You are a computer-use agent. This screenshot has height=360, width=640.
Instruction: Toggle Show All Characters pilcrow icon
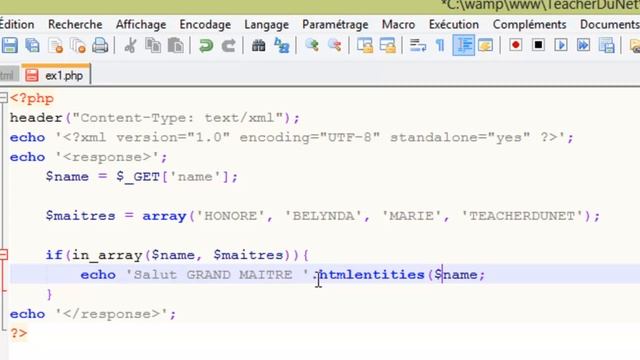coord(440,45)
